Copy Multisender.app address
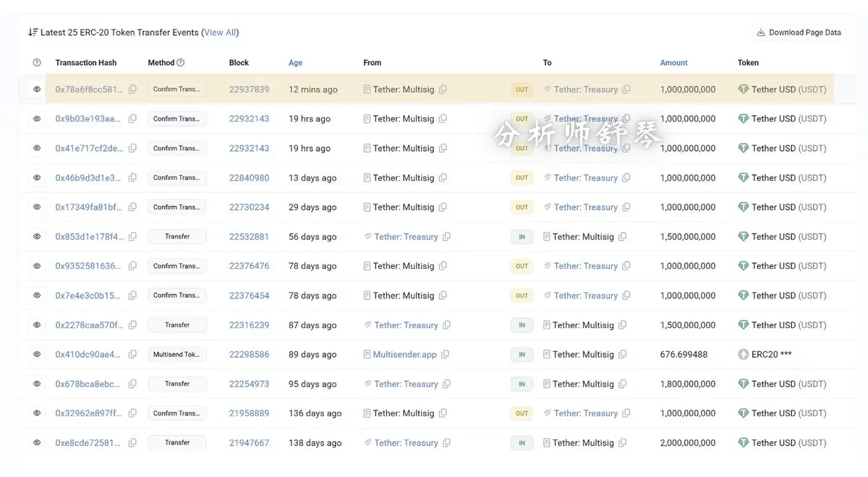The height and width of the screenshot is (477, 868). pyautogui.click(x=445, y=354)
